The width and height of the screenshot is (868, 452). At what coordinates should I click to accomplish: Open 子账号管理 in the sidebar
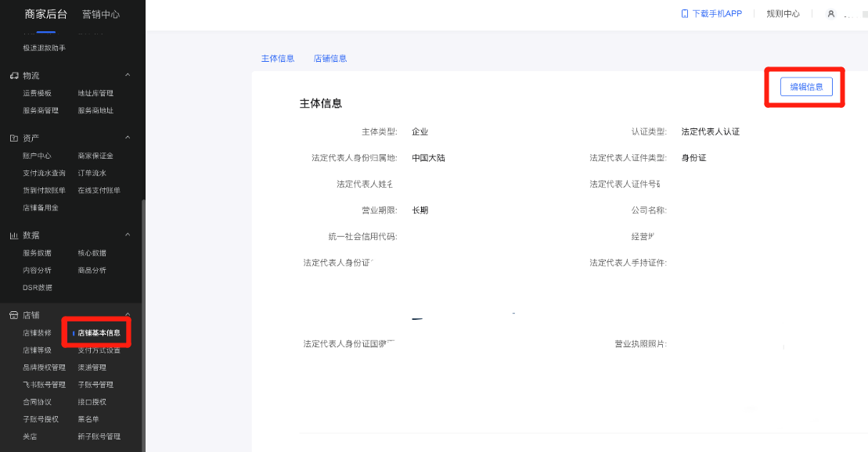96,384
